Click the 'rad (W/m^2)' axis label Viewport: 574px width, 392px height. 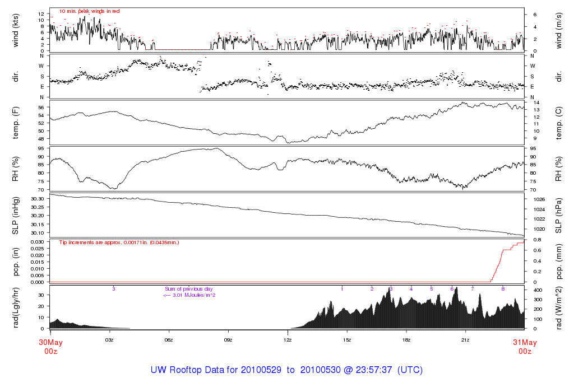(x=559, y=307)
